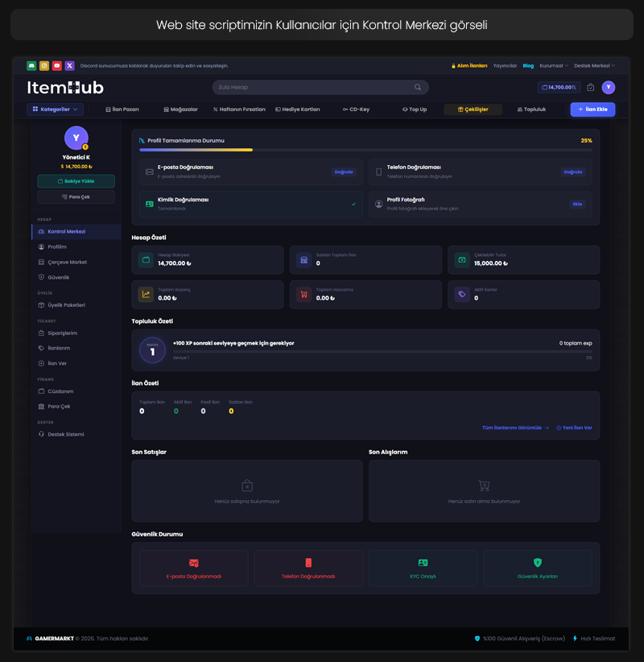This screenshot has height=662, width=644.
Task: Click the Para Çek sidebar button
Action: point(76,197)
